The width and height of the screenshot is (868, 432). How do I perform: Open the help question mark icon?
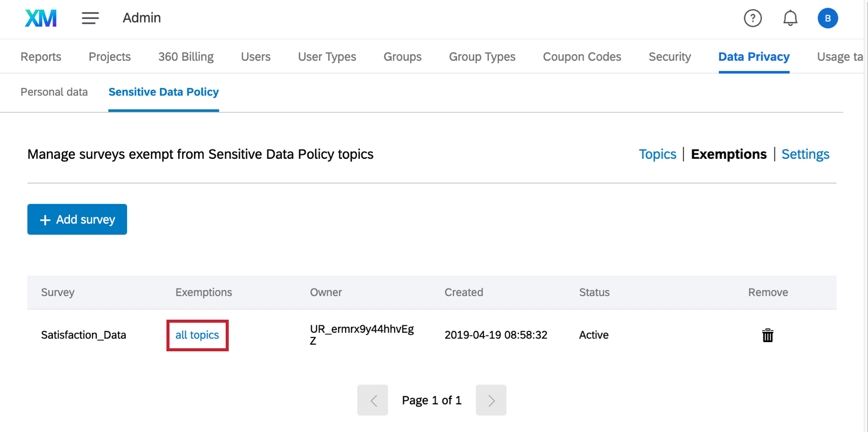(x=753, y=18)
